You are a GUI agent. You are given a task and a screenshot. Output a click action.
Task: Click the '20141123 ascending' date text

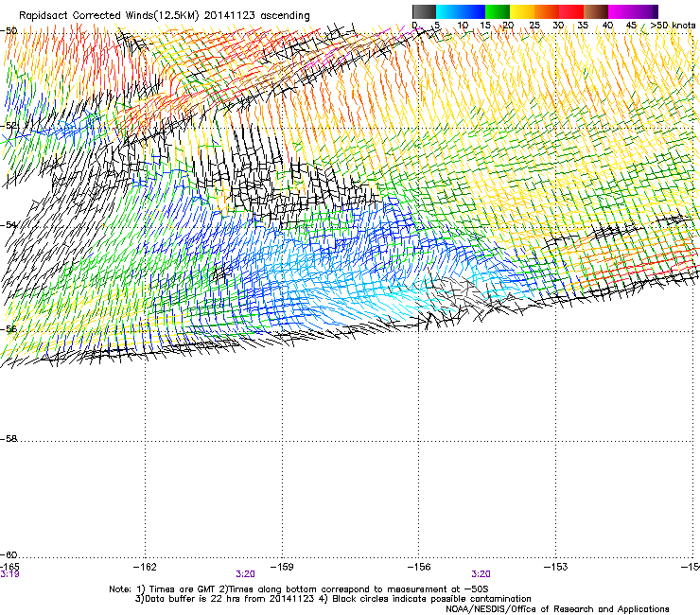point(256,16)
